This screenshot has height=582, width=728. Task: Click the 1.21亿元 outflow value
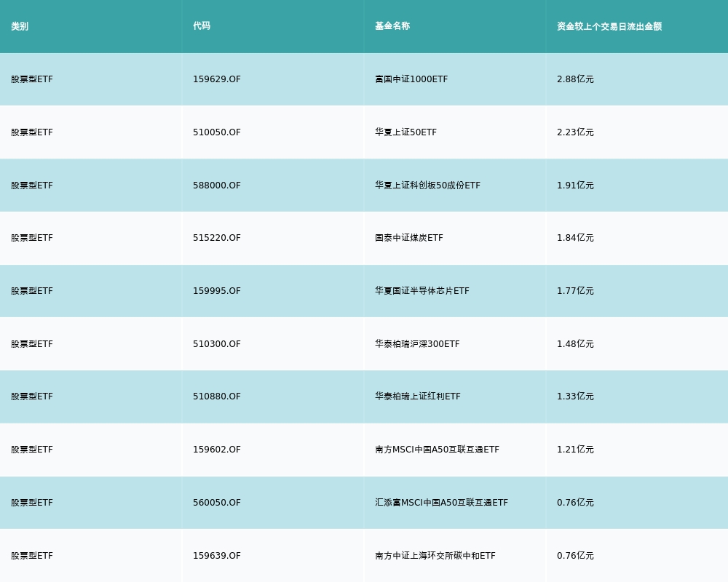(x=575, y=450)
